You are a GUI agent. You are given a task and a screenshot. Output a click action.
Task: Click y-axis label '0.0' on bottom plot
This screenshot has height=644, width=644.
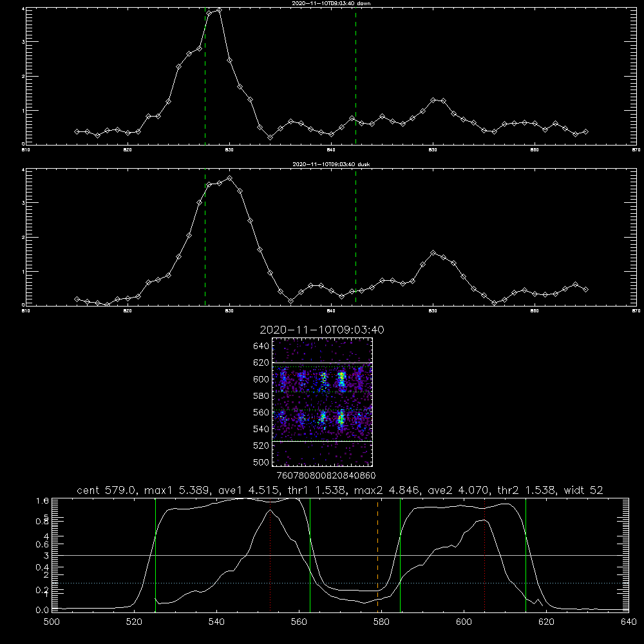[x=43, y=610]
